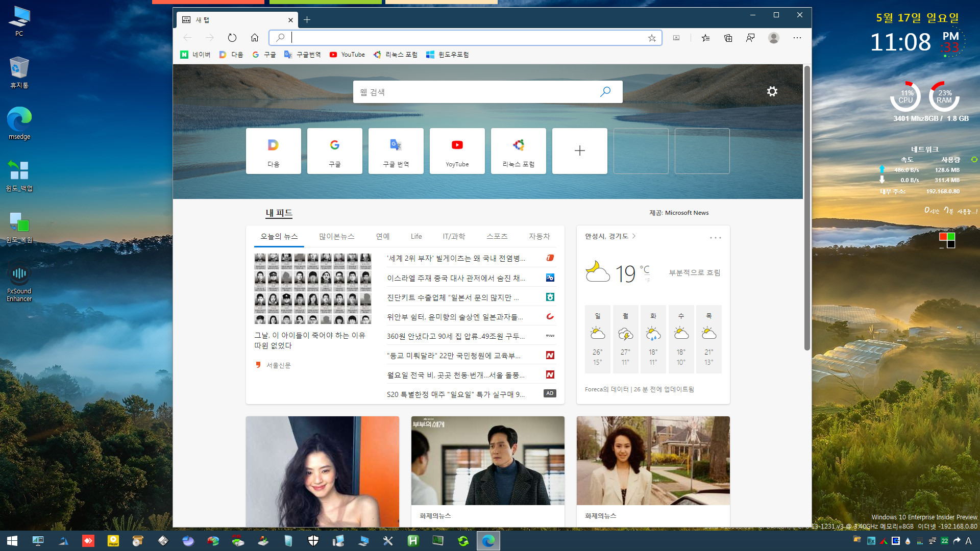Switch to the 연예 tab
This screenshot has height=551, width=980.
(383, 236)
